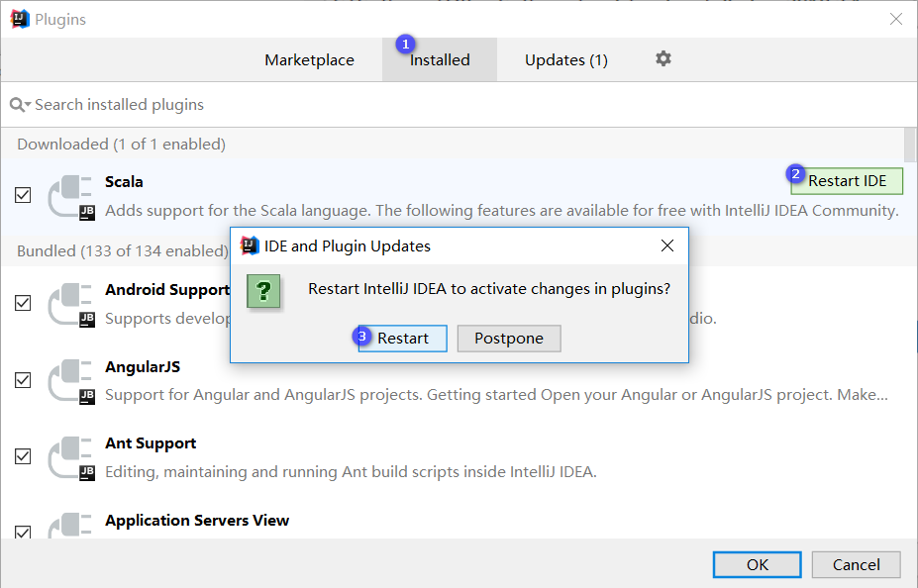Open the plugin settings gear icon
This screenshot has height=588, width=918.
coord(663,59)
